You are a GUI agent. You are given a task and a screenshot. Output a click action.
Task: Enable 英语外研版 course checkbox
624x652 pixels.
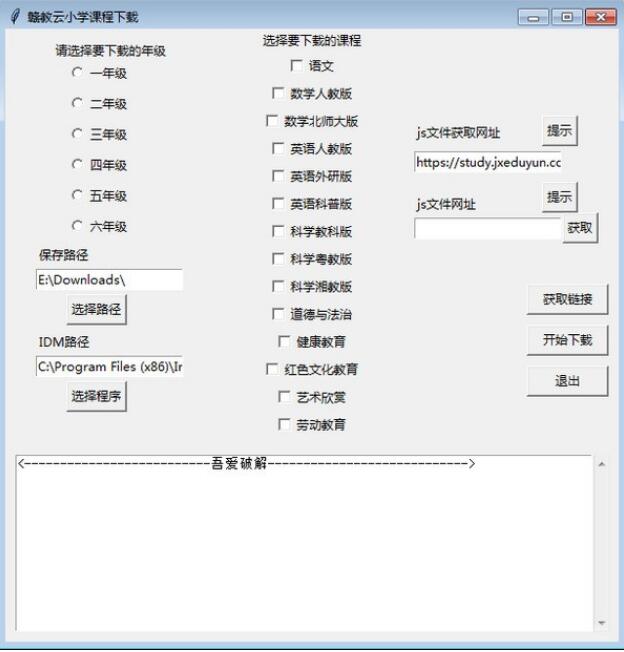278,176
